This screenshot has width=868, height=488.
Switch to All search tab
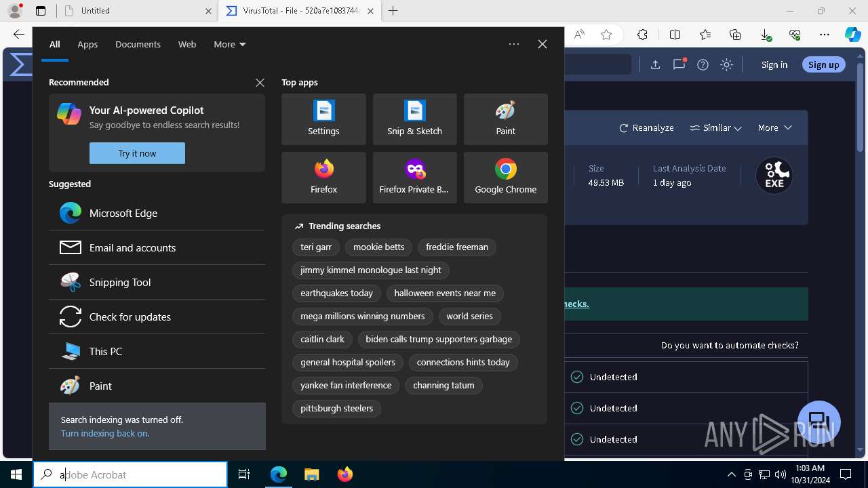click(54, 44)
